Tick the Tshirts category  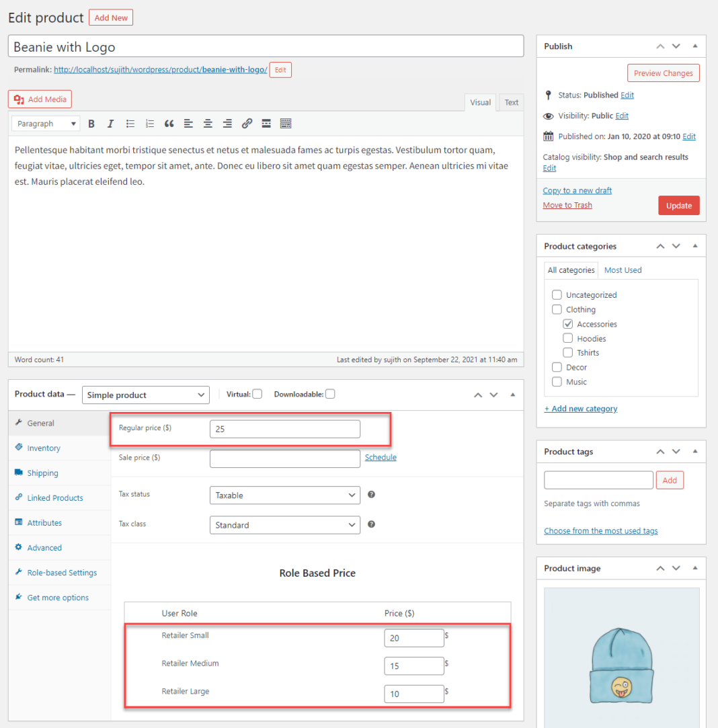point(568,352)
